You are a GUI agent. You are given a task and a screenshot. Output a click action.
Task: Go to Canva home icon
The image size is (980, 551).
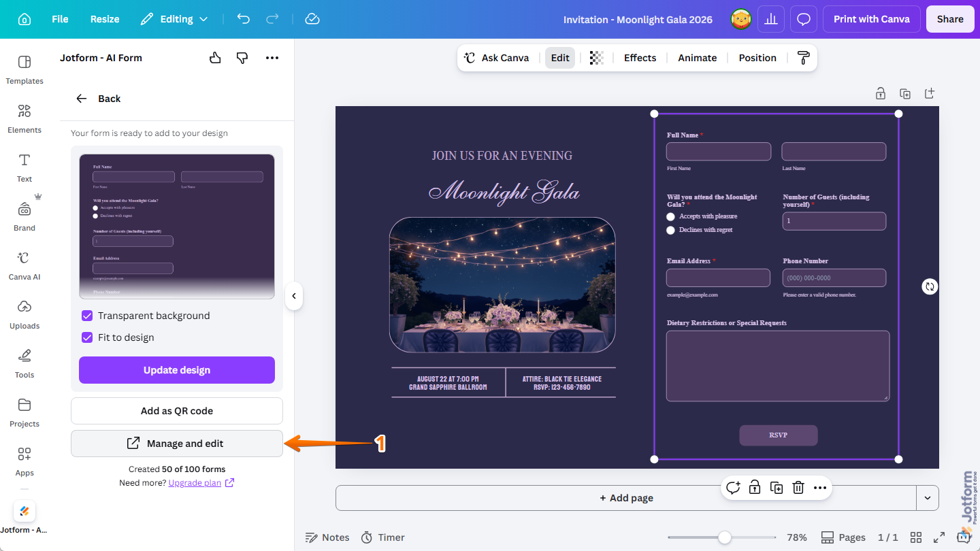24,19
